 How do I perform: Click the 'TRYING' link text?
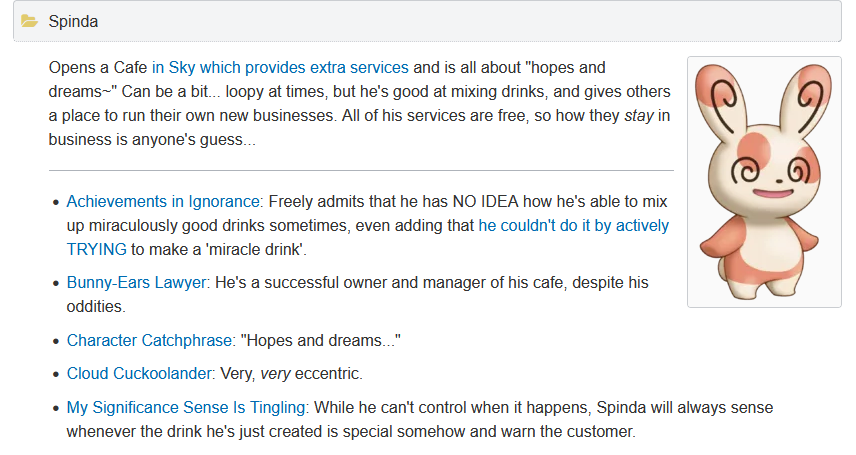click(97, 250)
